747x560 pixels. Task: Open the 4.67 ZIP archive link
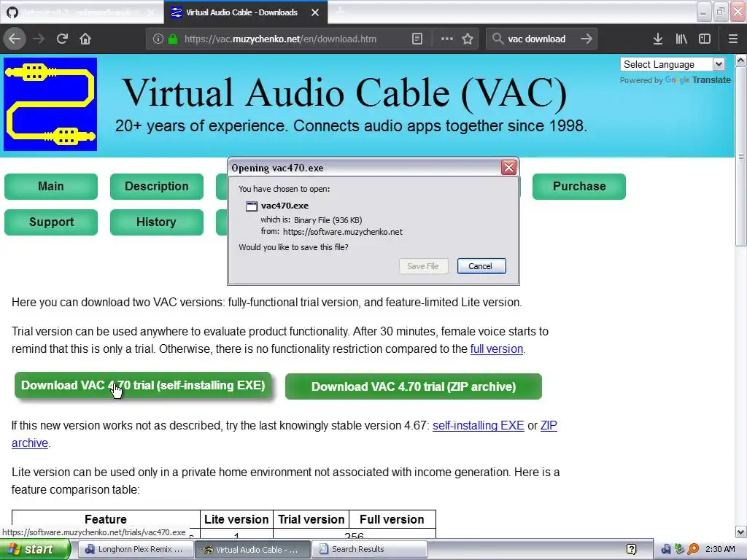coord(549,426)
